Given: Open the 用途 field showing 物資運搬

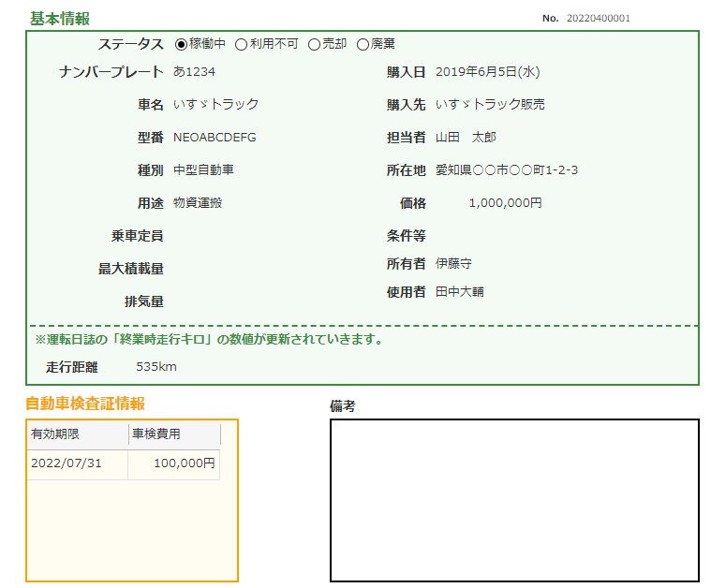Looking at the screenshot, I should tap(198, 203).
